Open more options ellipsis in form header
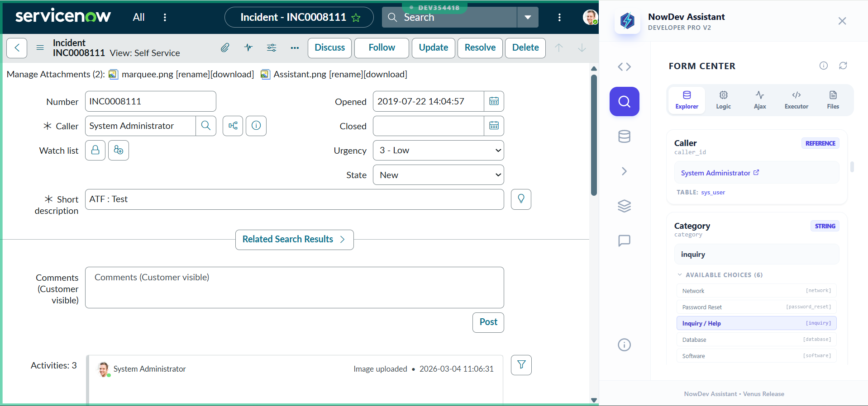The height and width of the screenshot is (406, 868). (x=295, y=48)
